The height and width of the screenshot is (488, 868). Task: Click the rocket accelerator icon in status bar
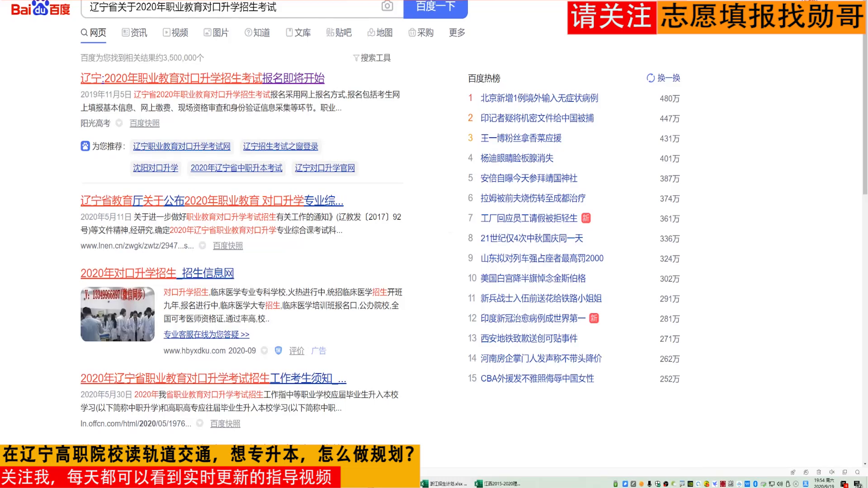pyautogui.click(x=793, y=472)
